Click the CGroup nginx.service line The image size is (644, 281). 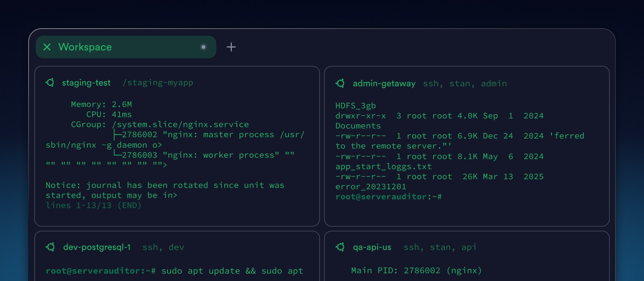(160, 124)
